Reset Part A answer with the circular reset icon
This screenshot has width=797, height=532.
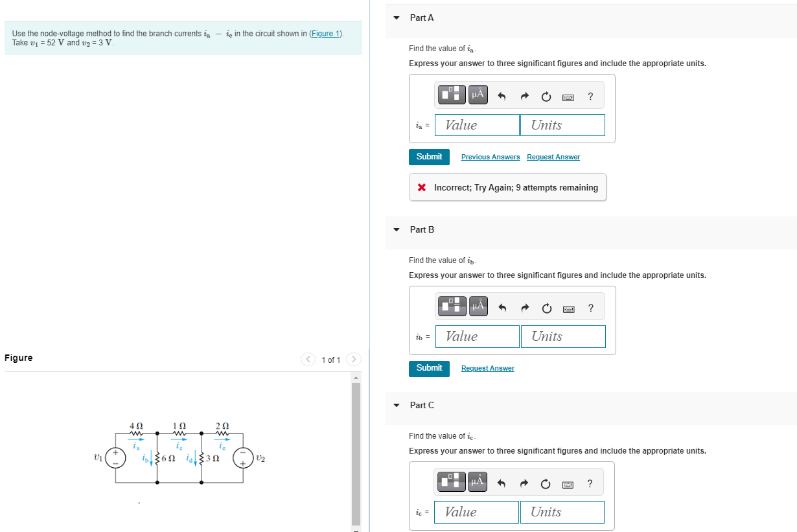click(546, 96)
